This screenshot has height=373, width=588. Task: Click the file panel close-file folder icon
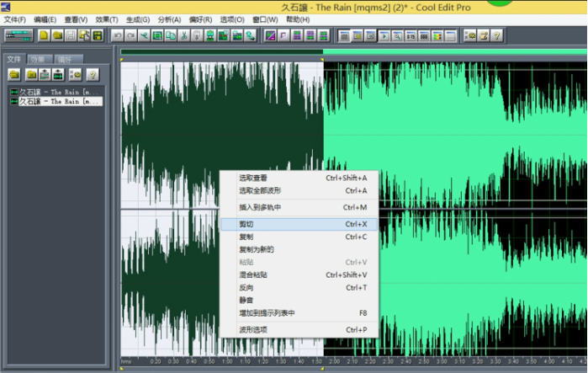click(x=31, y=75)
